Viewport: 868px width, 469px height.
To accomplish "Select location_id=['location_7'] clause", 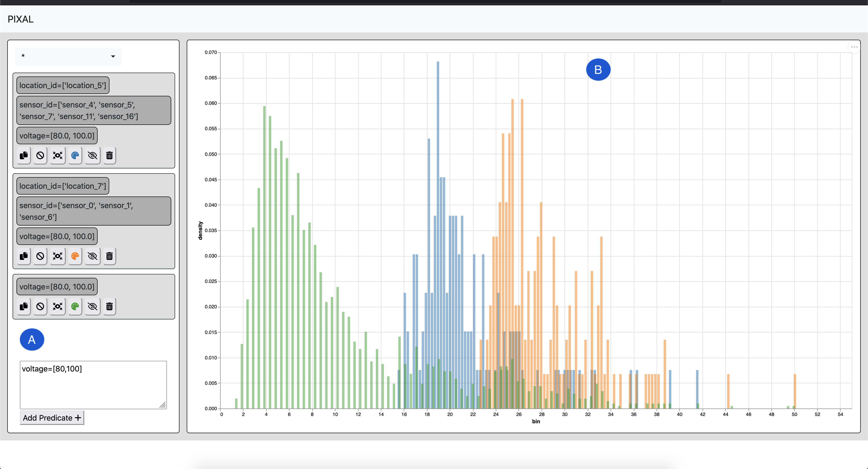I will 63,186.
